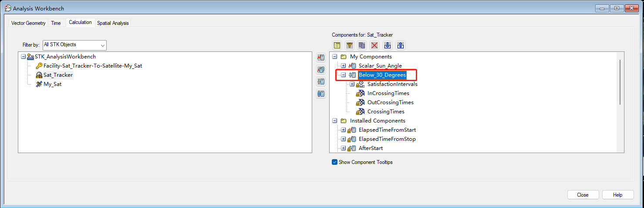Click the yellow notepad properties icon

coord(337,45)
